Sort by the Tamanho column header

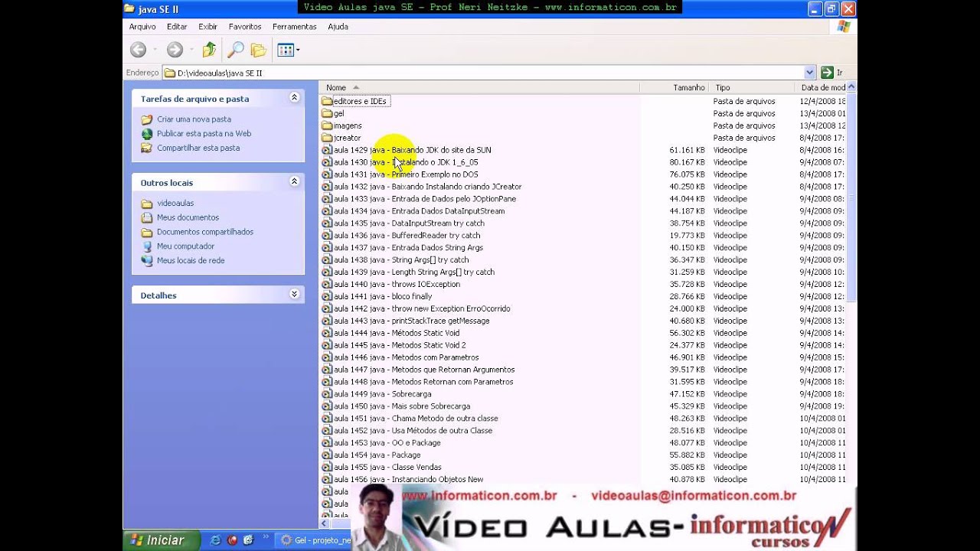(x=674, y=87)
